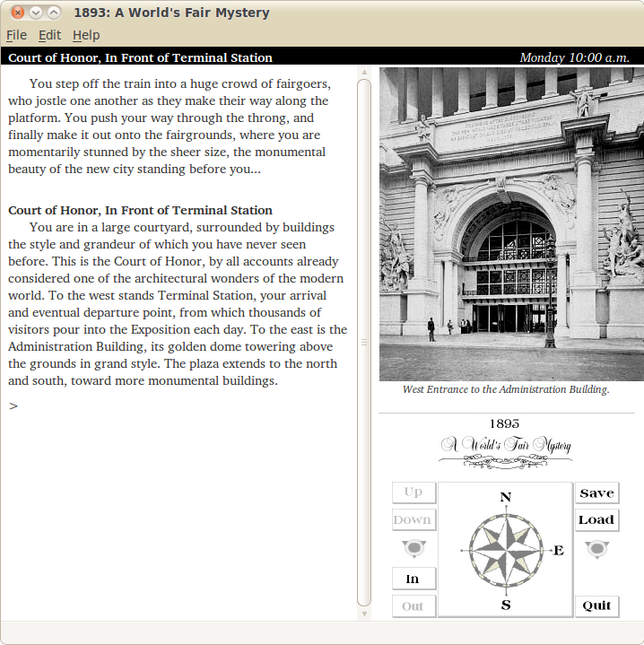Close the 1893 game window
The width and height of the screenshot is (644, 645).
point(18,13)
